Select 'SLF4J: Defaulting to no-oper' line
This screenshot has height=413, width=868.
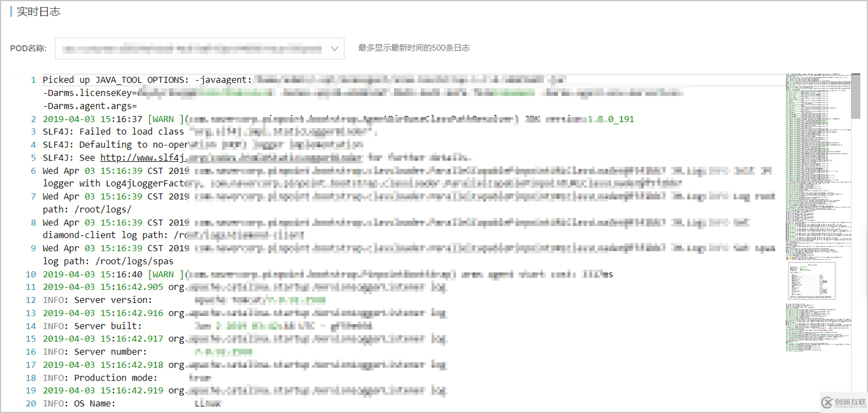click(203, 144)
